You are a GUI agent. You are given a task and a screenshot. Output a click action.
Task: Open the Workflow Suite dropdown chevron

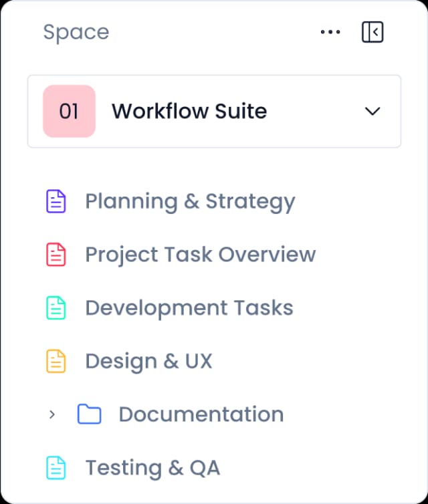(x=372, y=111)
